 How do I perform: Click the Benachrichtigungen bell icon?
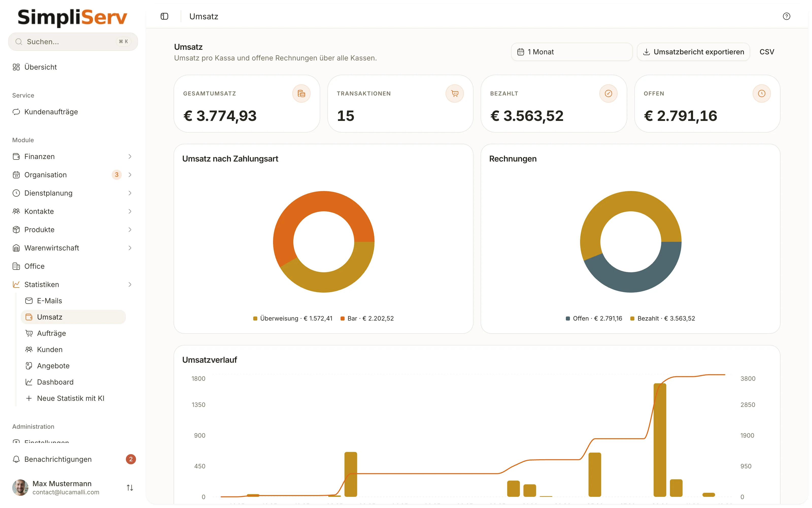(x=16, y=459)
